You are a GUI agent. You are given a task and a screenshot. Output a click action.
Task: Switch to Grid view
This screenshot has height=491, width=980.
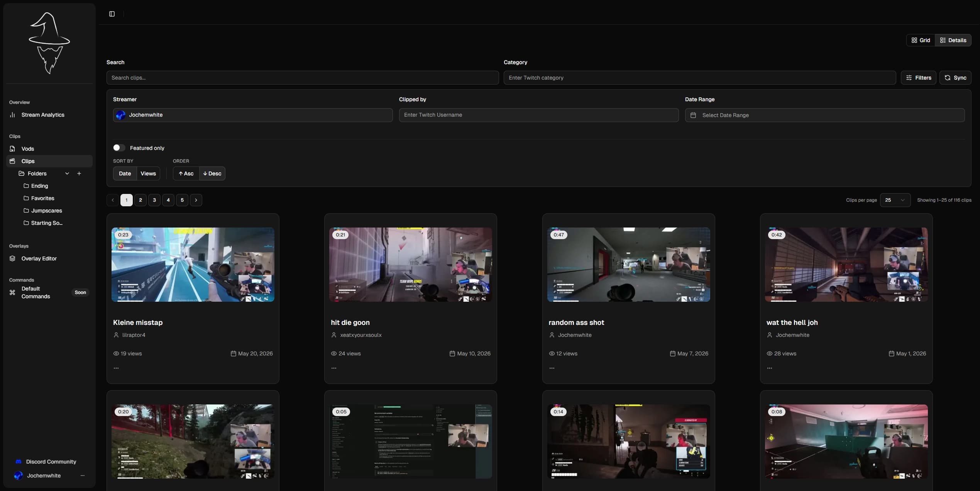tap(921, 40)
